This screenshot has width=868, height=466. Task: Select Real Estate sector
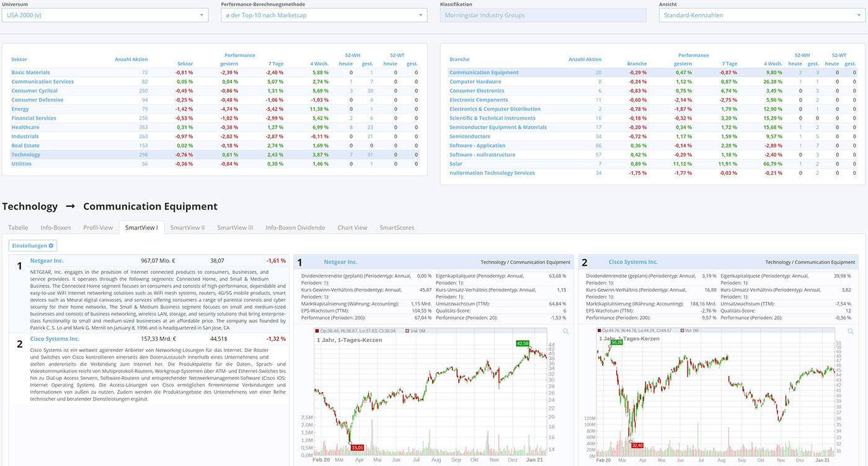point(25,146)
